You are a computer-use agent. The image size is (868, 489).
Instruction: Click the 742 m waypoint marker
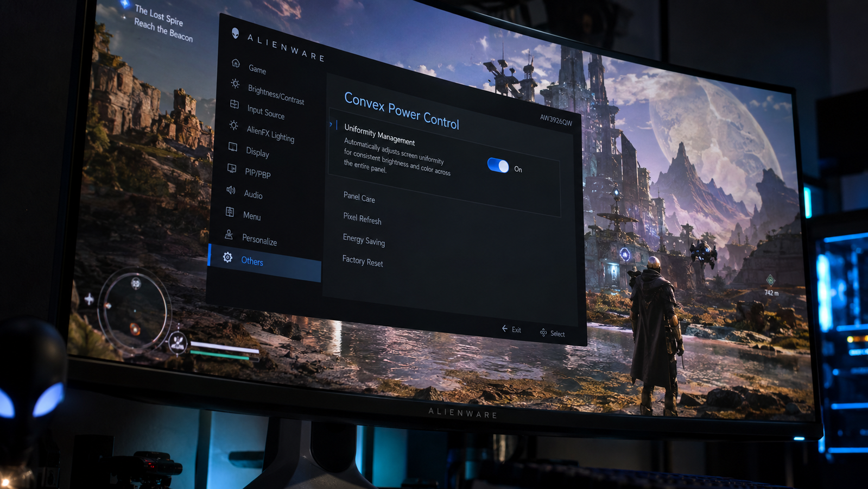[x=771, y=285]
